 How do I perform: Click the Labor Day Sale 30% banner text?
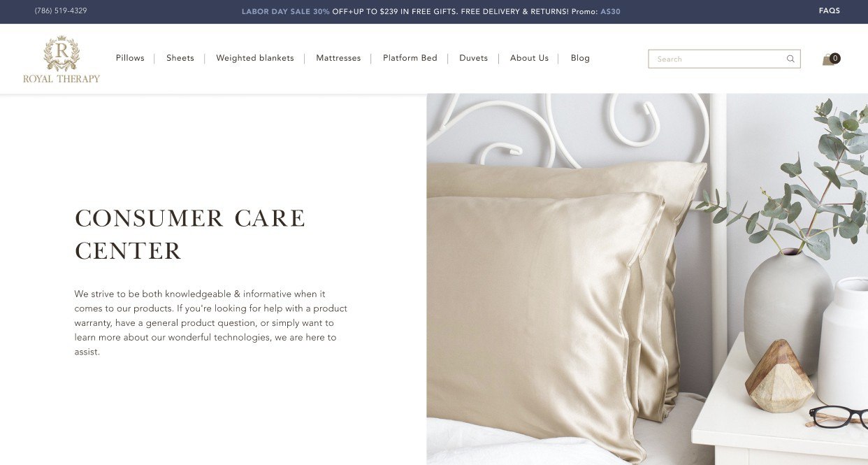click(286, 12)
